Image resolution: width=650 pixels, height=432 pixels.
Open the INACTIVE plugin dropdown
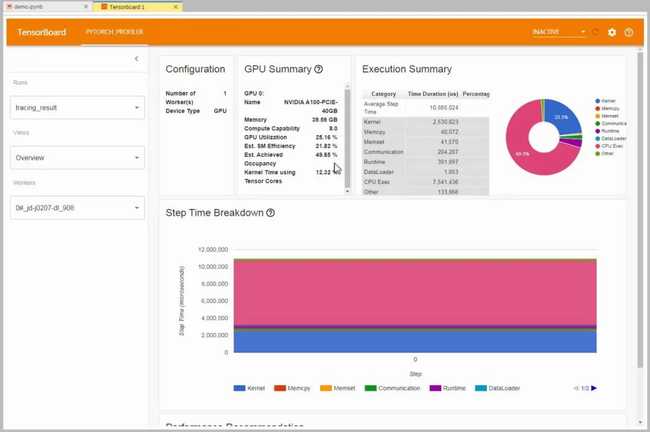pos(559,32)
